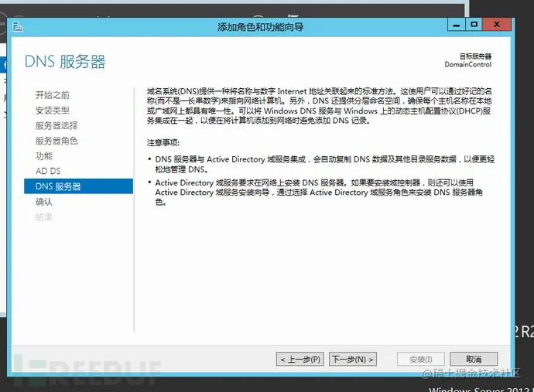Click the 上一步(P) back button

coord(300,359)
